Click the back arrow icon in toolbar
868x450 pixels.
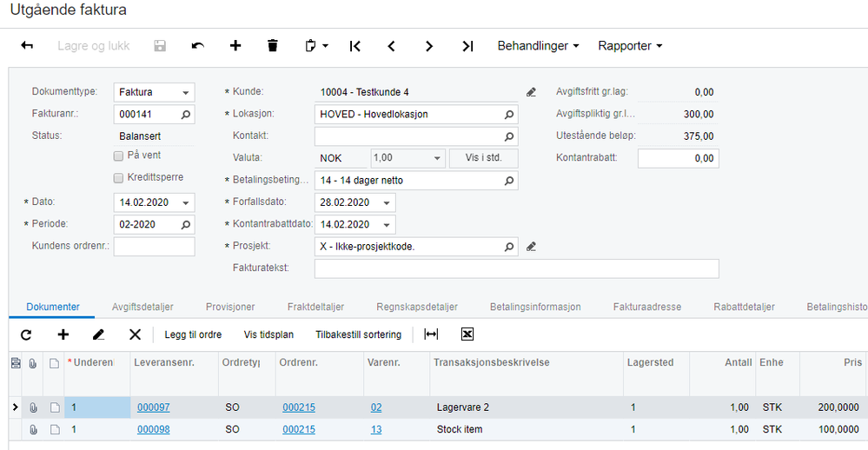(27, 45)
